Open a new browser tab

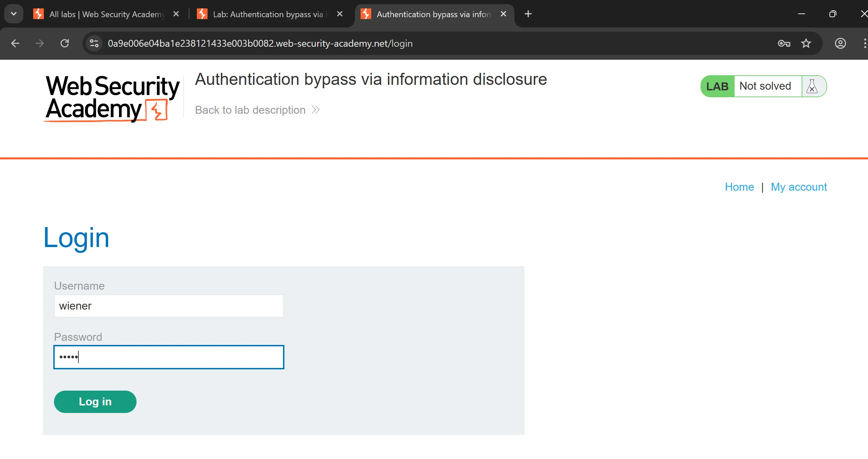(x=528, y=14)
